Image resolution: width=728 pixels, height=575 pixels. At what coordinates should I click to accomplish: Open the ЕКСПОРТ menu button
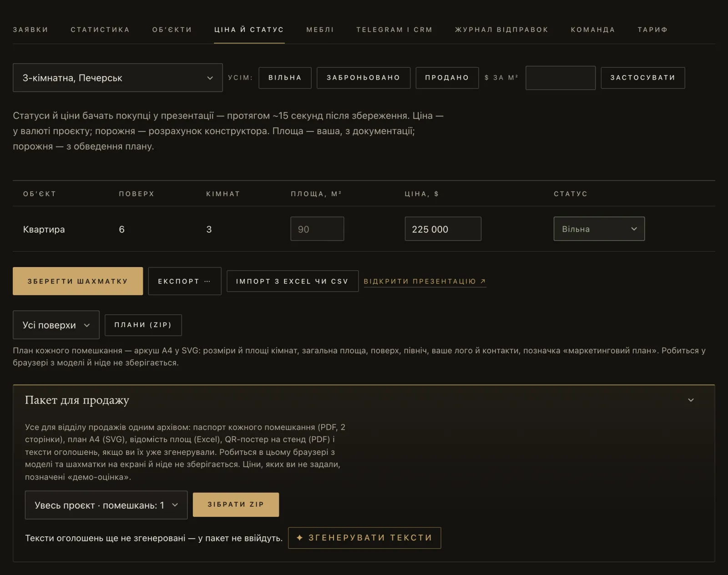pos(185,281)
